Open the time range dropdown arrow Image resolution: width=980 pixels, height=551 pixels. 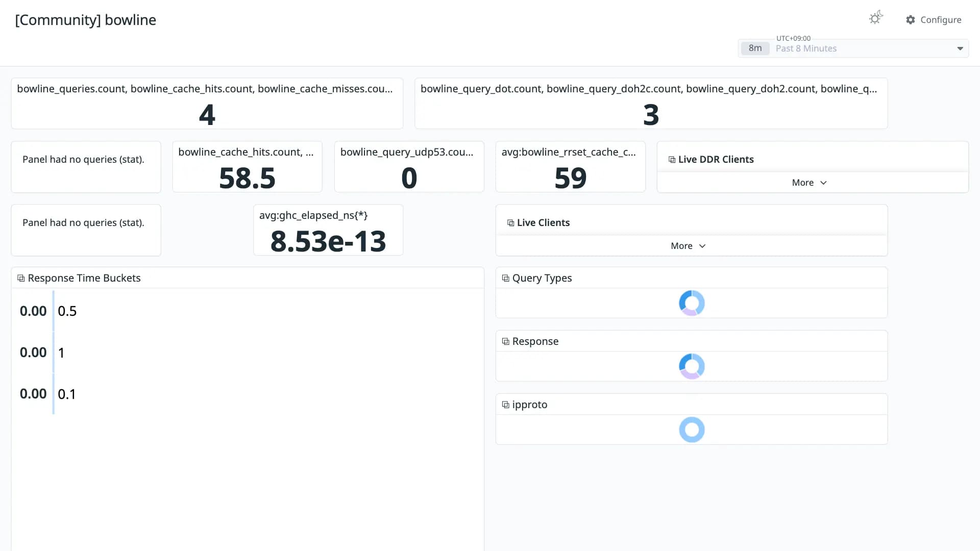tap(960, 48)
